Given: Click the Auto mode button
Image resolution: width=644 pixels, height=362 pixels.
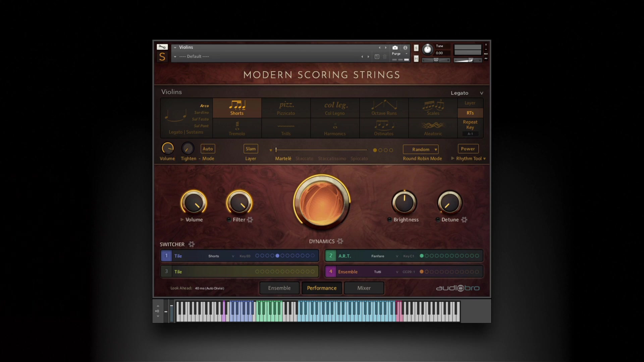Looking at the screenshot, I should point(208,148).
